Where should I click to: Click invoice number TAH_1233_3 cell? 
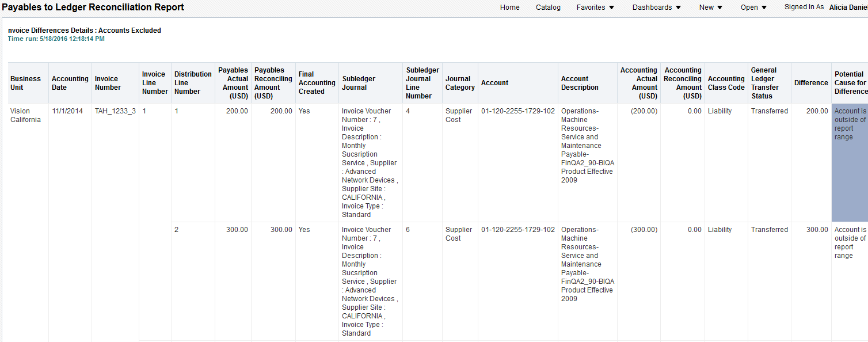[x=115, y=111]
